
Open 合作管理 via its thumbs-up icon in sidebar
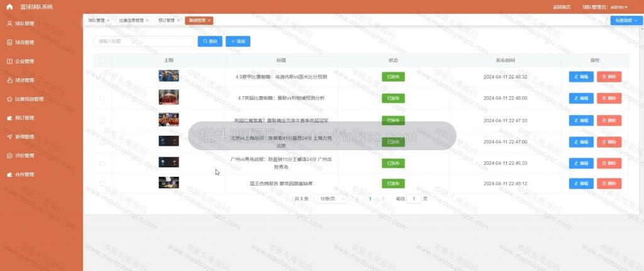click(x=9, y=175)
